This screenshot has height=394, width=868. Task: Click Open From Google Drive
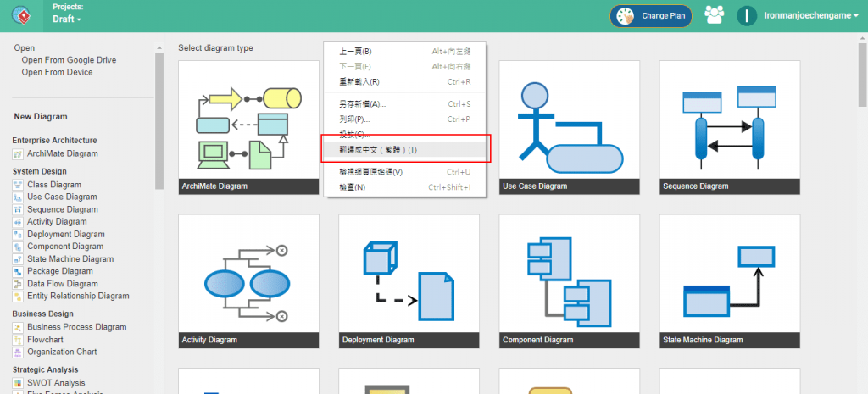69,60
